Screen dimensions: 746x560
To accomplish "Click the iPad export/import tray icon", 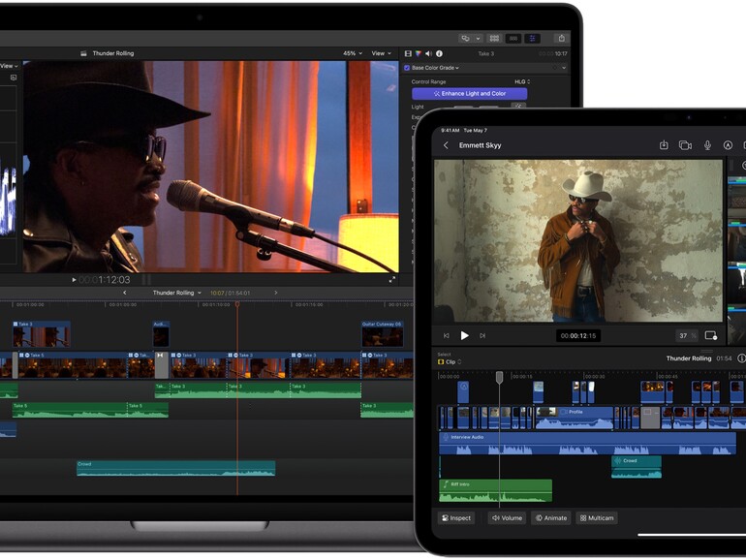I will (664, 145).
